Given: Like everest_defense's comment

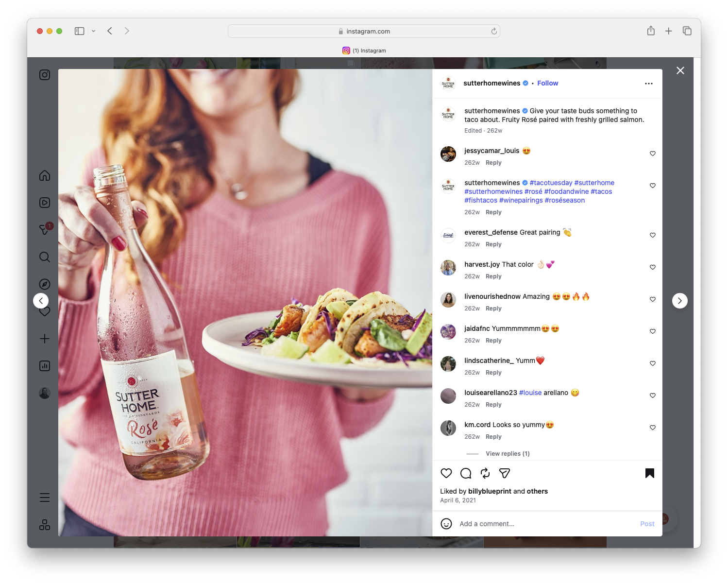Looking at the screenshot, I should pyautogui.click(x=653, y=235).
